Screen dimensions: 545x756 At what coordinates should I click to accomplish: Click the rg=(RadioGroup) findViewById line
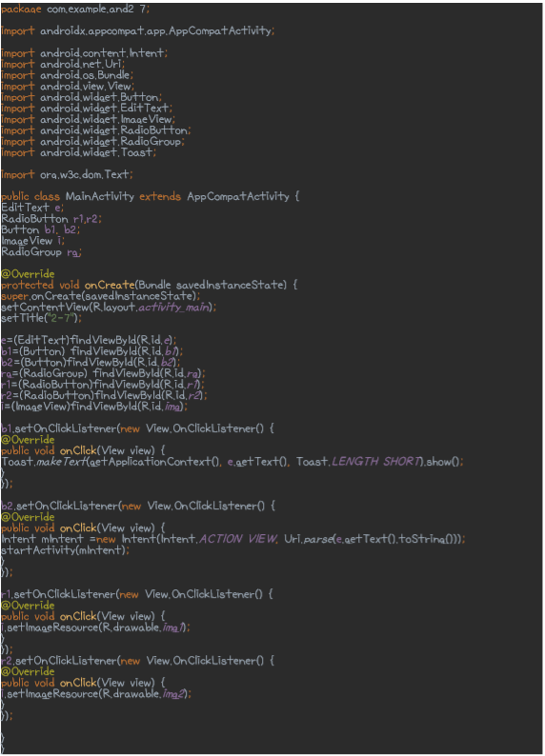point(103,373)
